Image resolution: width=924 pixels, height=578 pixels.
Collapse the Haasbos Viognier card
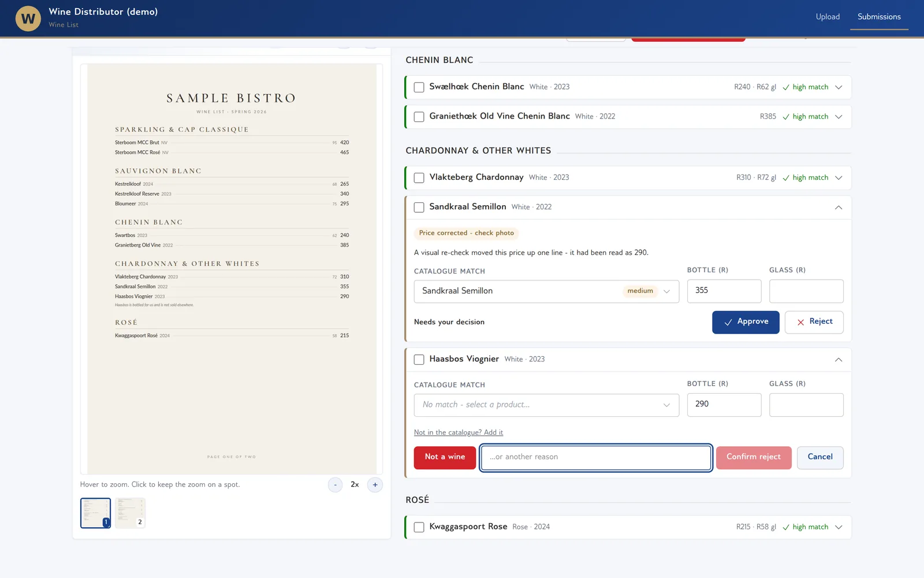click(839, 360)
